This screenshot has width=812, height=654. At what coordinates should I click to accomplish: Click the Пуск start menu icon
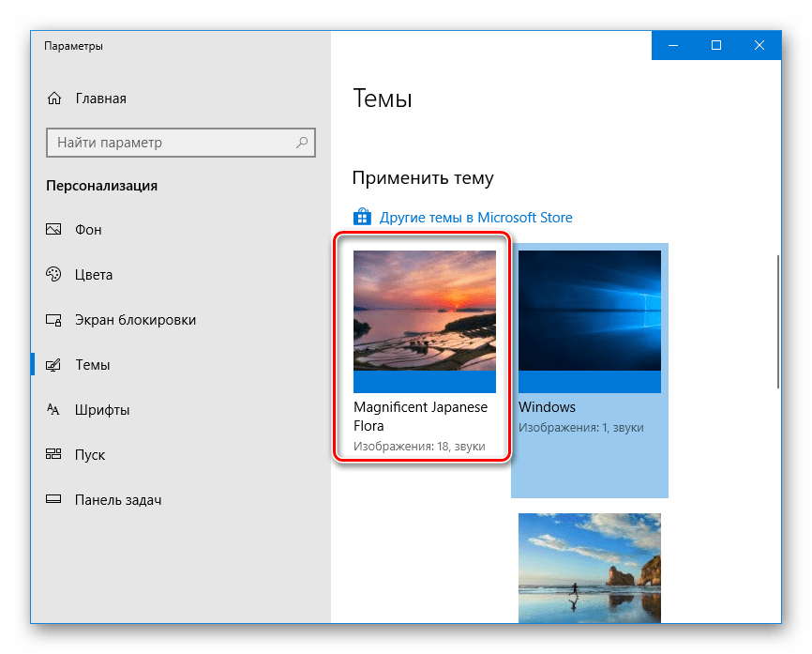click(54, 455)
